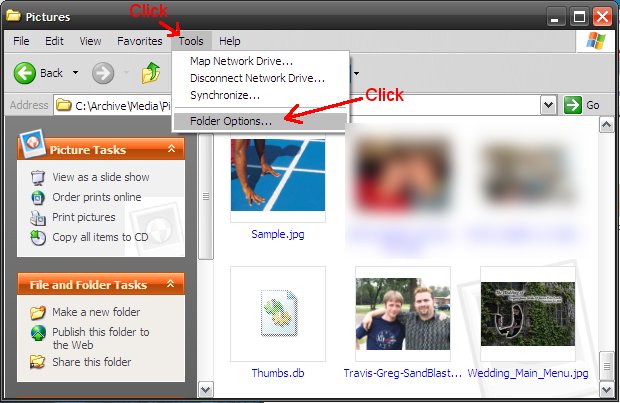Screen dimensions: 620x403
Task: Select Folder Options from Tools menu
Action: point(230,121)
